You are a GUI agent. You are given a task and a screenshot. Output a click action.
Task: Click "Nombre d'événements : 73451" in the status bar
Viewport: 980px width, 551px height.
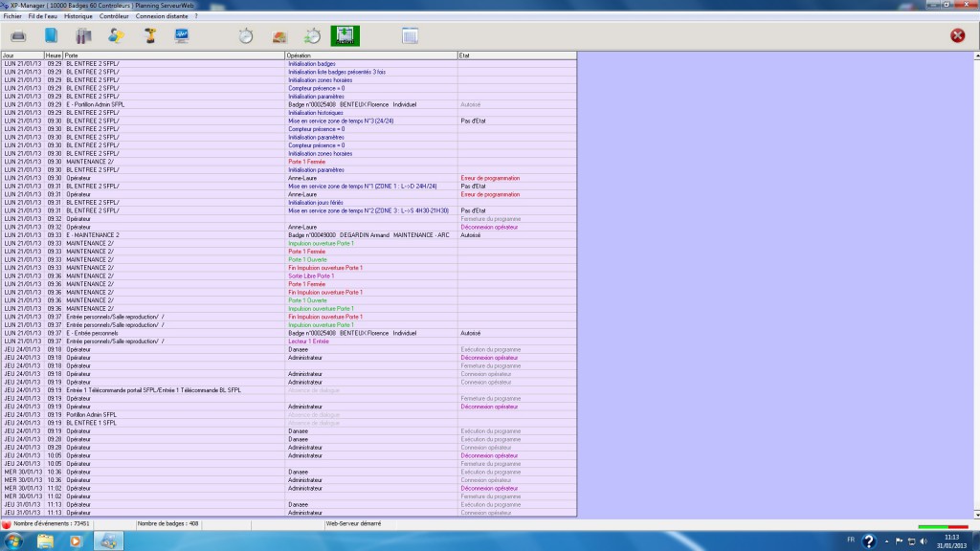point(52,524)
